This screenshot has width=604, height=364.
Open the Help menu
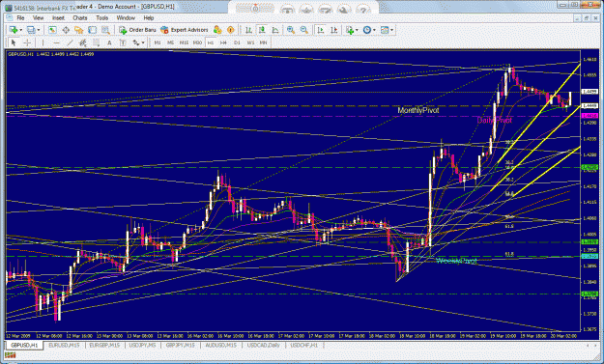coord(149,18)
